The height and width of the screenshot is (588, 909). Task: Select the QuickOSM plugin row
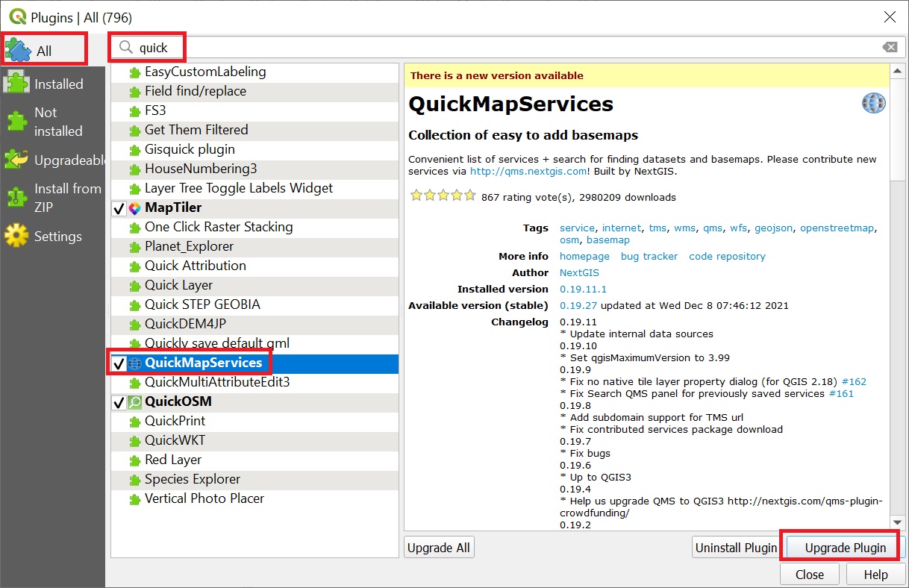click(254, 401)
